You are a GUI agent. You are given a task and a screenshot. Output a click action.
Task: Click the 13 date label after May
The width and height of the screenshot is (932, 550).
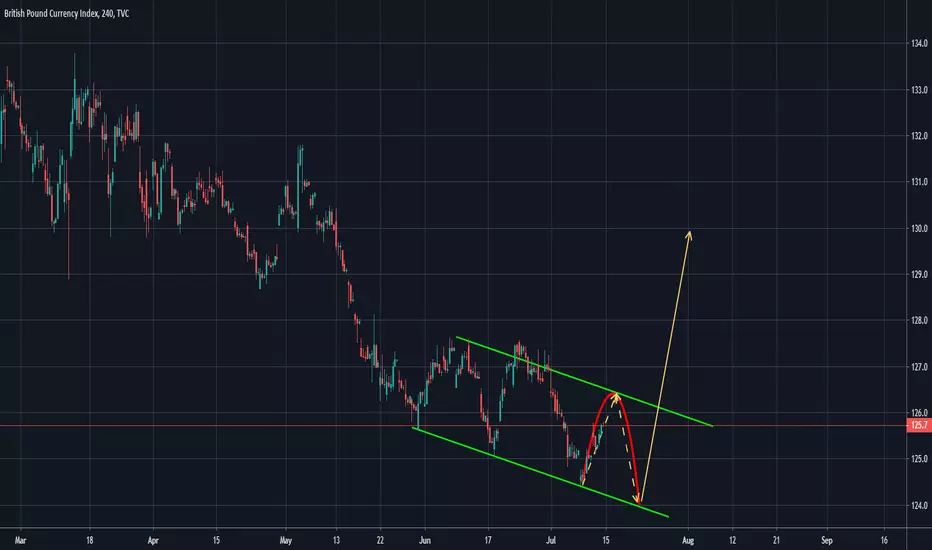[336, 540]
